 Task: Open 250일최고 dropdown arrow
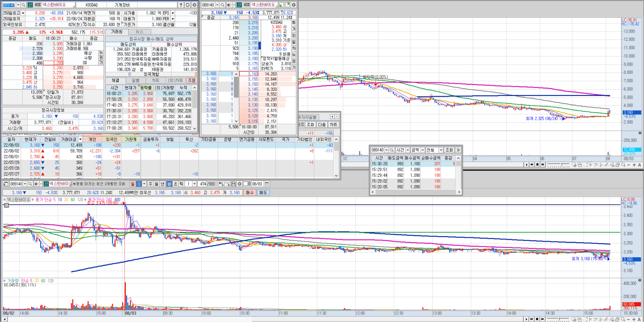[x=23, y=13]
